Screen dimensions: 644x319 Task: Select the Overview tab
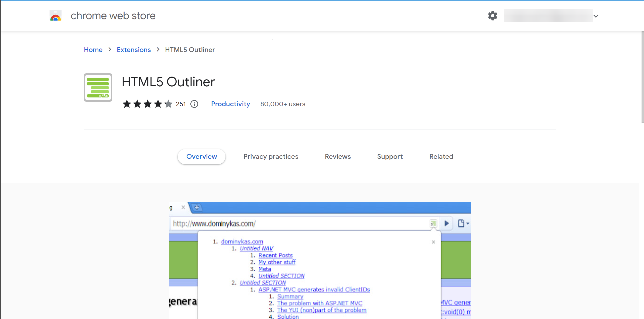pos(201,157)
